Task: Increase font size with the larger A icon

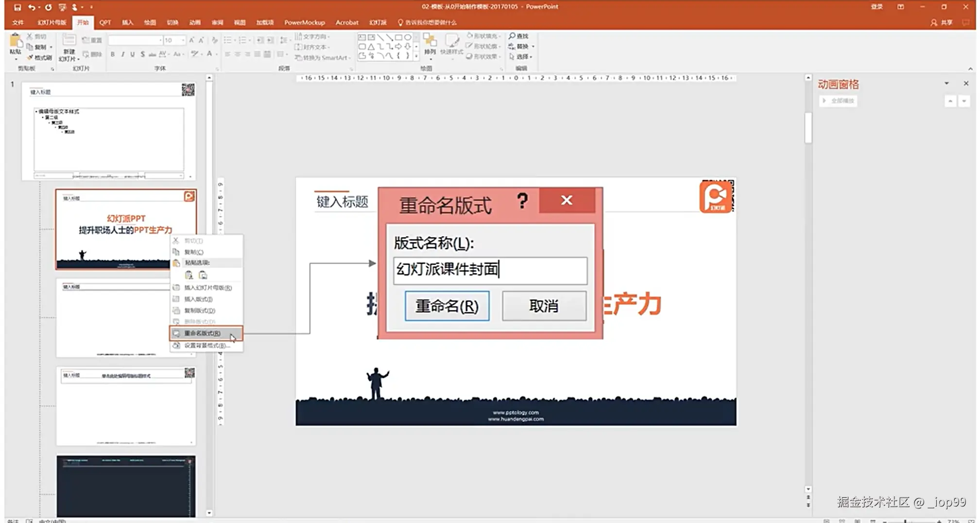Action: coord(191,40)
